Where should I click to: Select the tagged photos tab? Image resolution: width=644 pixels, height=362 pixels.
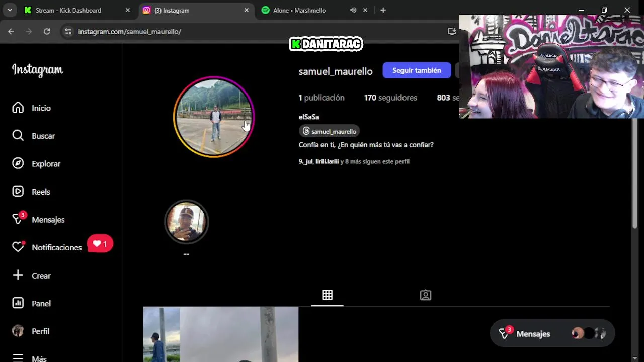[x=426, y=295]
